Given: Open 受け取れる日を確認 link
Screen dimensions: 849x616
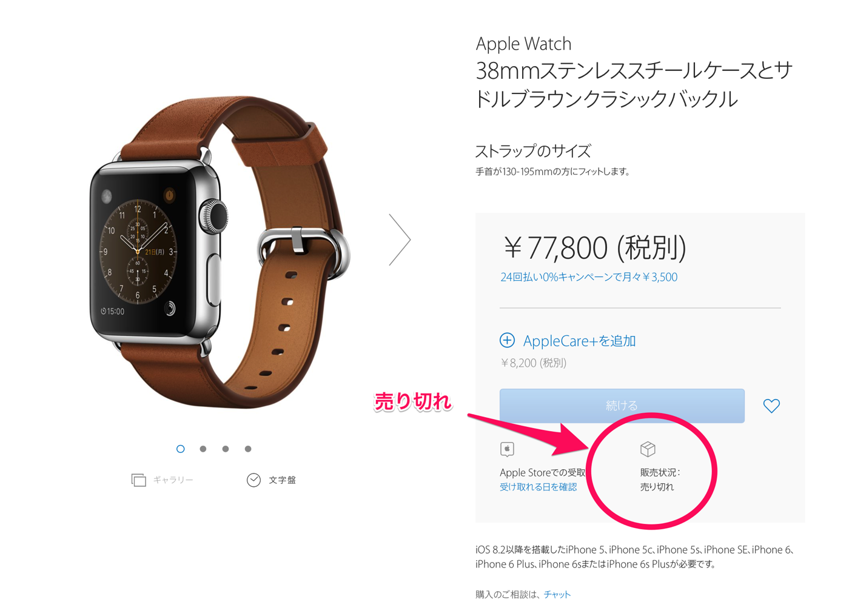Looking at the screenshot, I should (538, 487).
